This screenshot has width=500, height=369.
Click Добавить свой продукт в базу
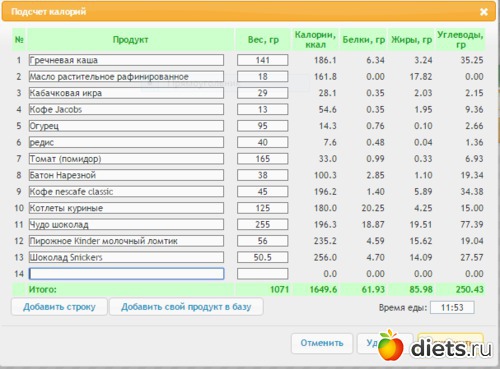click(186, 307)
